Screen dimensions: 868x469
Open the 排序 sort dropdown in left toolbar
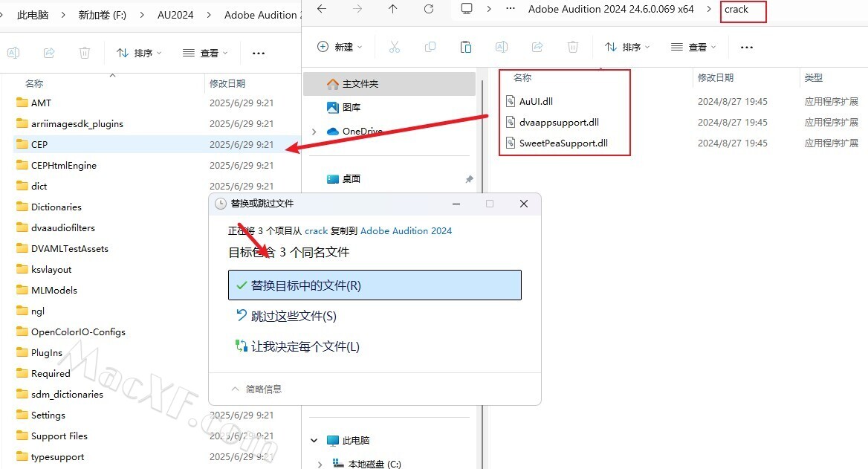[139, 54]
